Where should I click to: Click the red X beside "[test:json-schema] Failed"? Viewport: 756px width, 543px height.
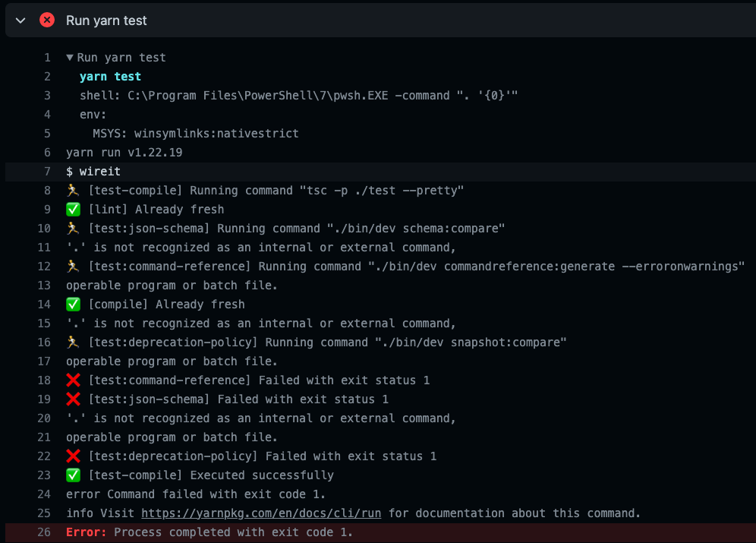coord(72,399)
